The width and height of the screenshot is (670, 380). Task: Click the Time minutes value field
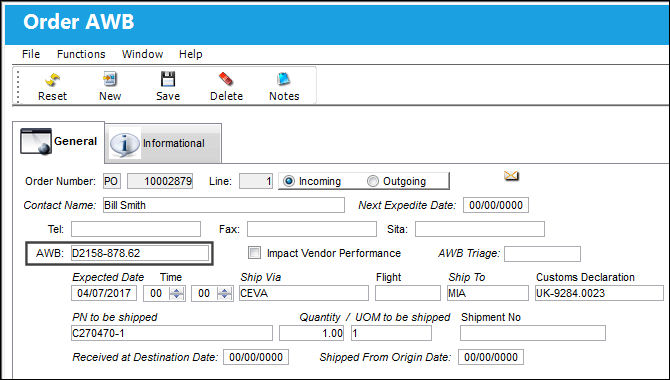point(204,294)
